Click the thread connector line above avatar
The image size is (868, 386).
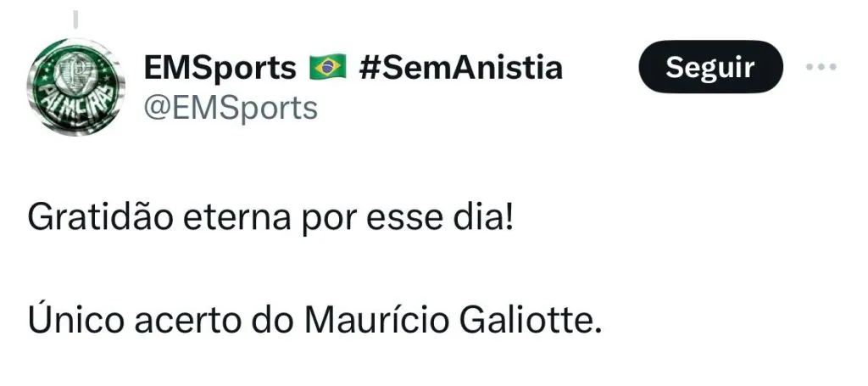coord(75,19)
